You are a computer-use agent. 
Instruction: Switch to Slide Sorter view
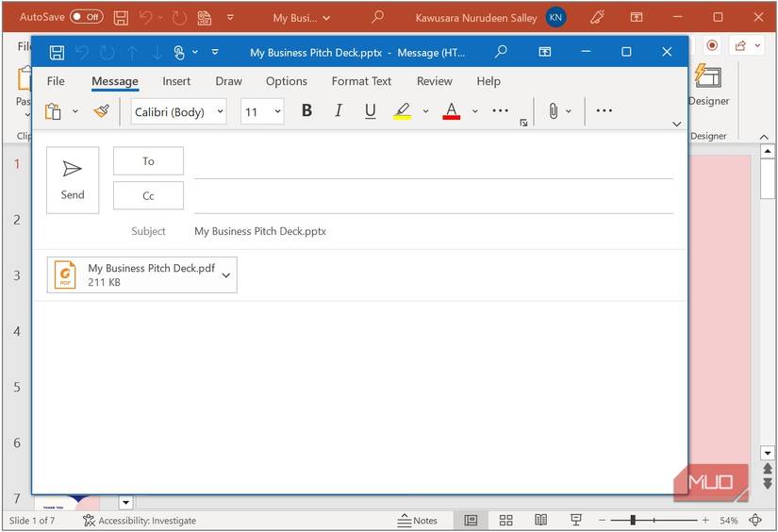tap(506, 521)
